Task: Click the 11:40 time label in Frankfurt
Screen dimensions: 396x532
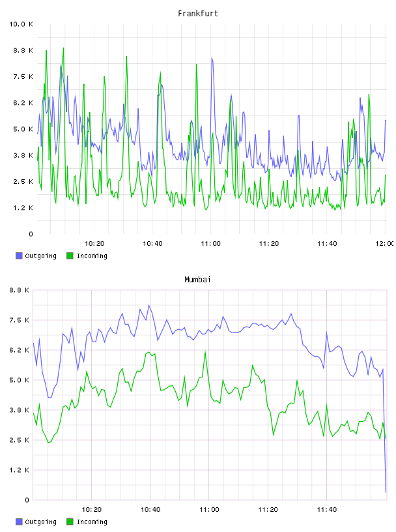Action: (327, 244)
